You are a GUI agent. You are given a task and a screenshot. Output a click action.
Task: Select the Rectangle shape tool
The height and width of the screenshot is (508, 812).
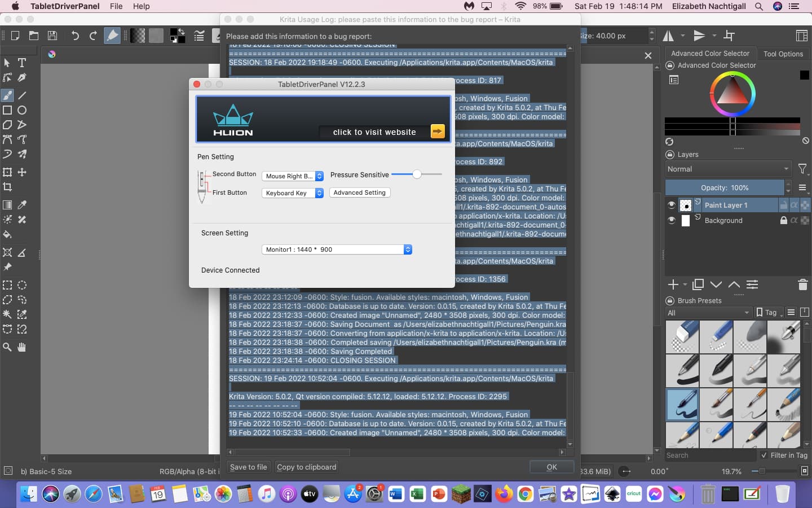point(7,110)
